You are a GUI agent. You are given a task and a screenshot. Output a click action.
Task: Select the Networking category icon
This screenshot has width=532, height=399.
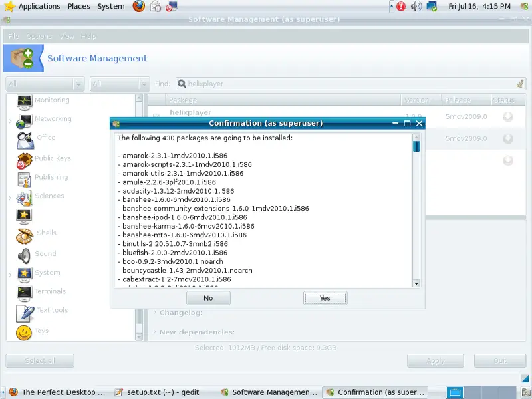coord(24,122)
